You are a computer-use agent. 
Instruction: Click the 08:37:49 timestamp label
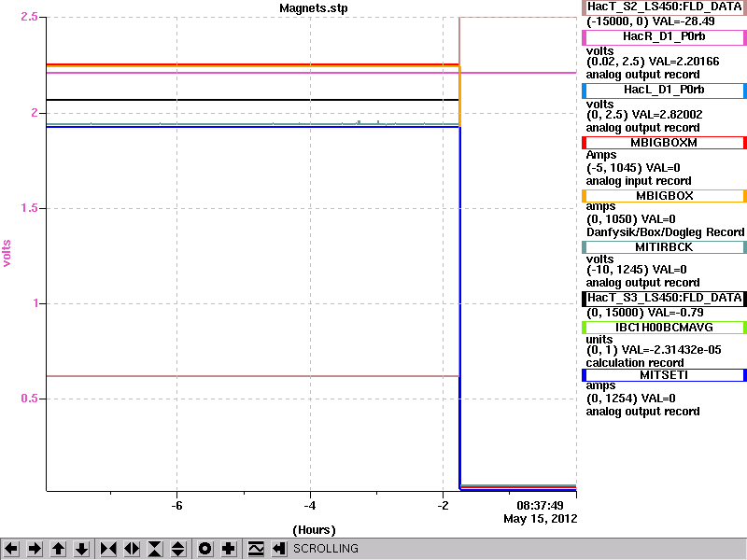pyautogui.click(x=540, y=505)
